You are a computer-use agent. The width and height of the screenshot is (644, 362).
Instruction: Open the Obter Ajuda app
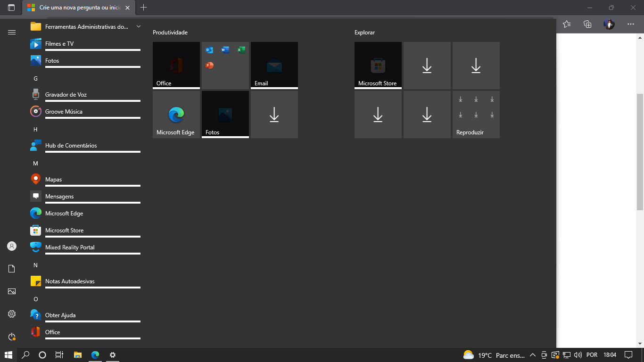pyautogui.click(x=85, y=315)
